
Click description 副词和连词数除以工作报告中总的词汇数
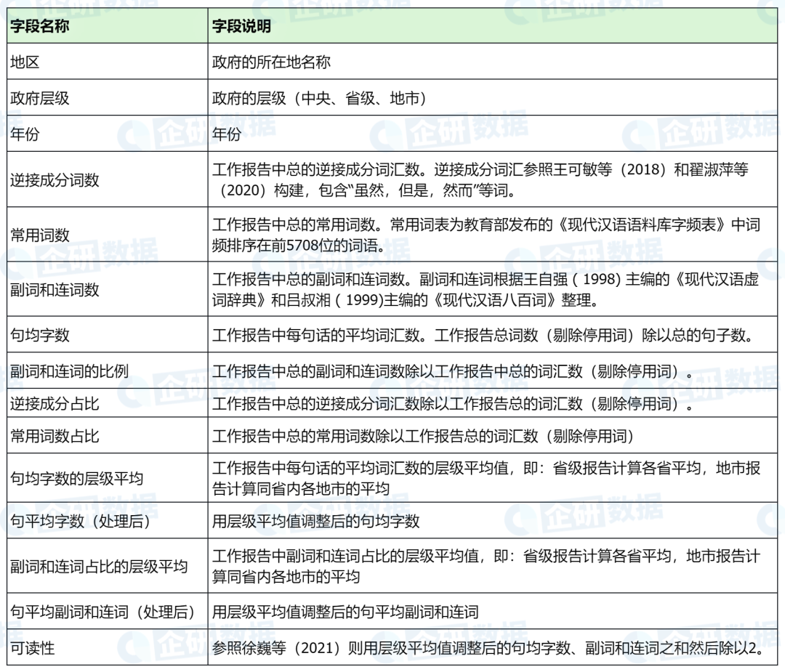click(x=493, y=371)
